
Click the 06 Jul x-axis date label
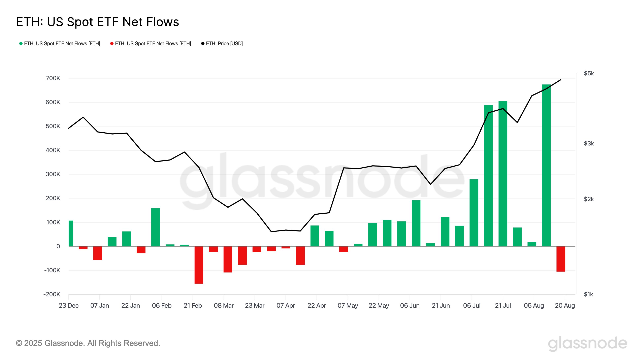472,305
